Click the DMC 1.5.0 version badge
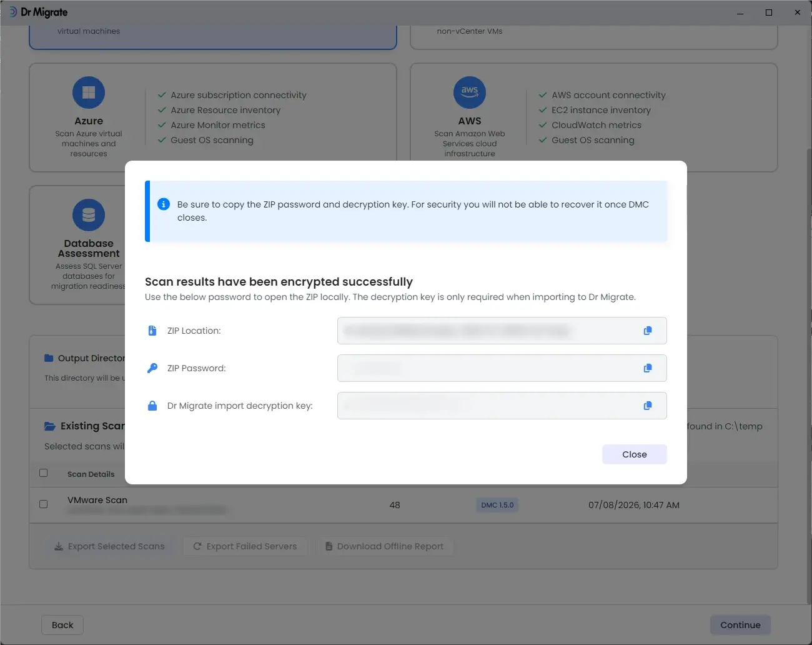Screen dimensions: 812x645 (497, 505)
